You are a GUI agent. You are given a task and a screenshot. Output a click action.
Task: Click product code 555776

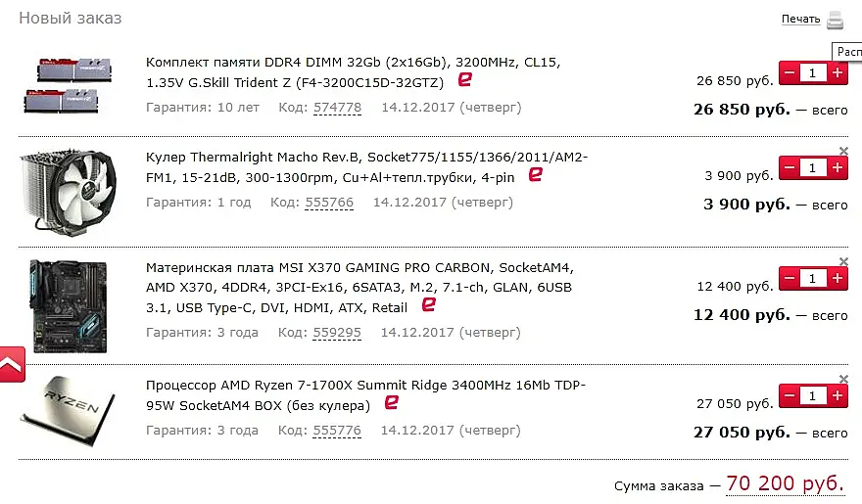(337, 431)
